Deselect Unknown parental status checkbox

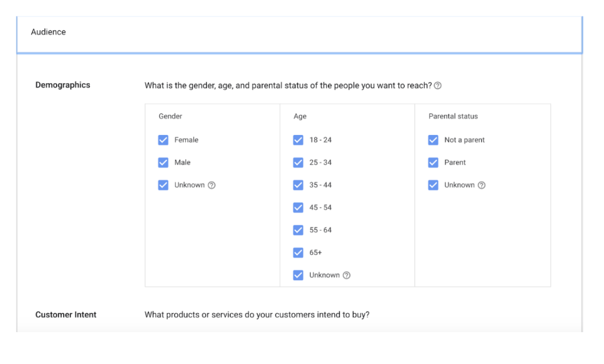point(434,185)
